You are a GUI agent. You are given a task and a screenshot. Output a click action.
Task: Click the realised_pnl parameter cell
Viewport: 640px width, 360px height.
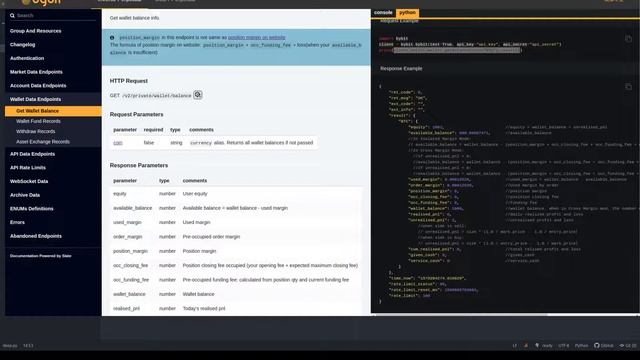tap(126, 309)
